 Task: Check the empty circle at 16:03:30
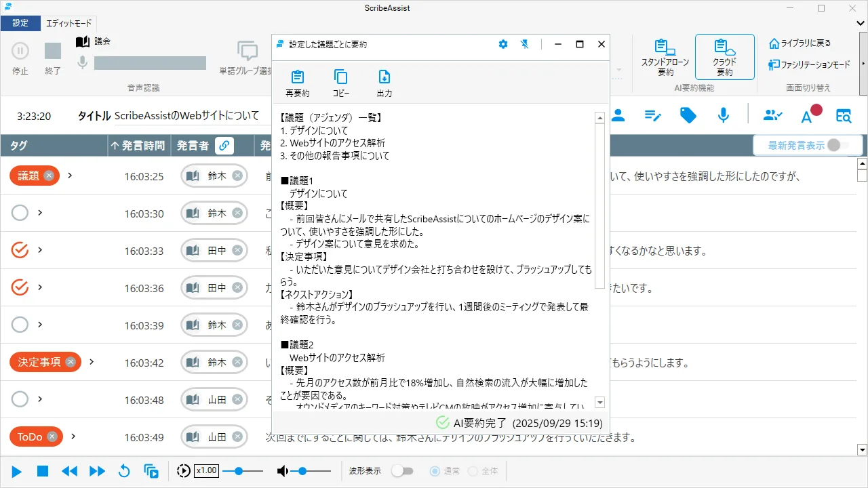20,213
